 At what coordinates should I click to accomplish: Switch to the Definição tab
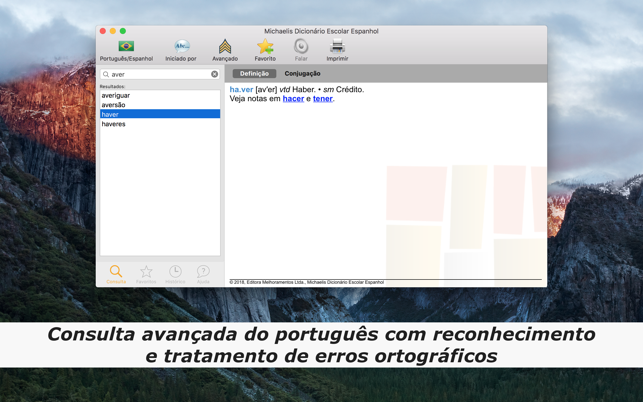click(254, 73)
